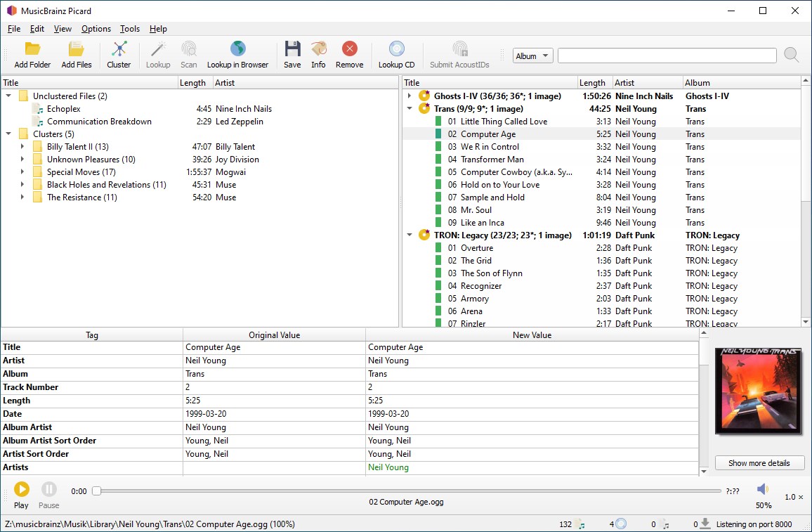Open the Album search type dropdown
812x532 pixels.
pyautogui.click(x=532, y=55)
